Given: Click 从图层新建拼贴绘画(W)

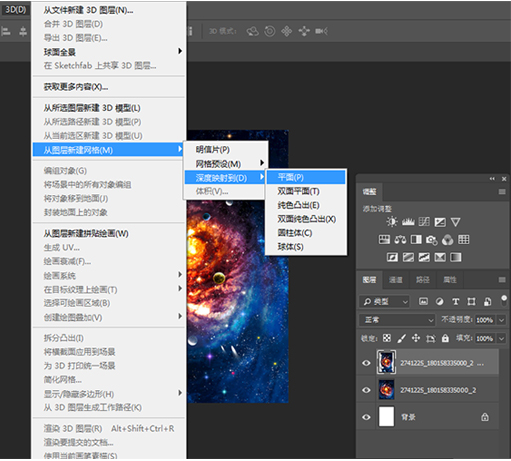Looking at the screenshot, I should tap(109, 233).
